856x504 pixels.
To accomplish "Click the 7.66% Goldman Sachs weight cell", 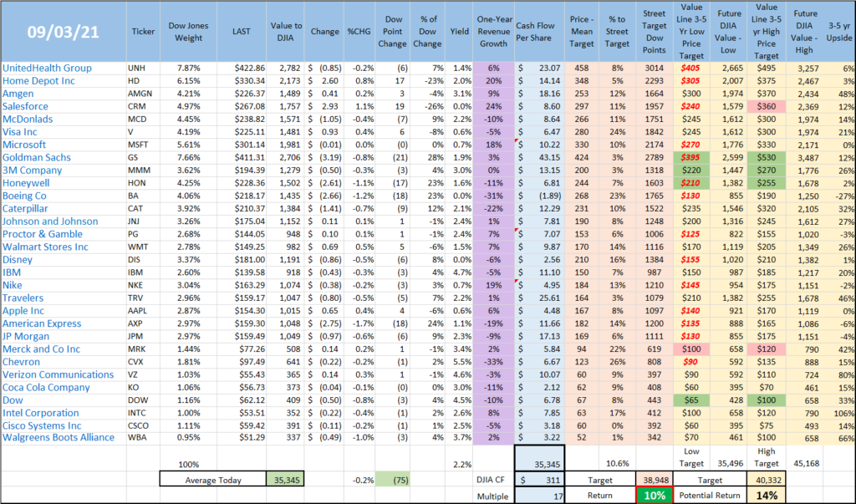I will (x=188, y=157).
